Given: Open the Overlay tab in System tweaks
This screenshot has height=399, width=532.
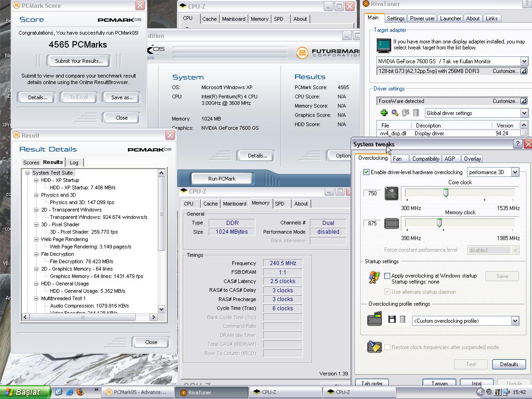Looking at the screenshot, I should click(x=472, y=159).
